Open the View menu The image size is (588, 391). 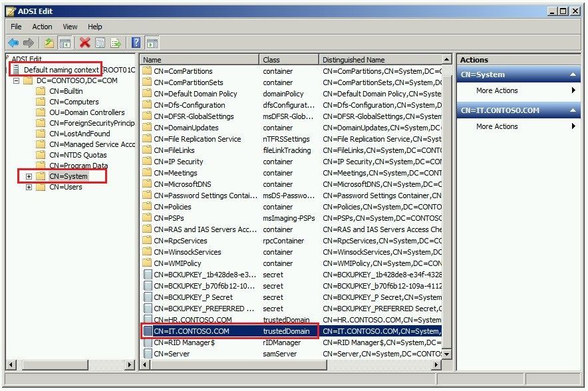(x=70, y=27)
